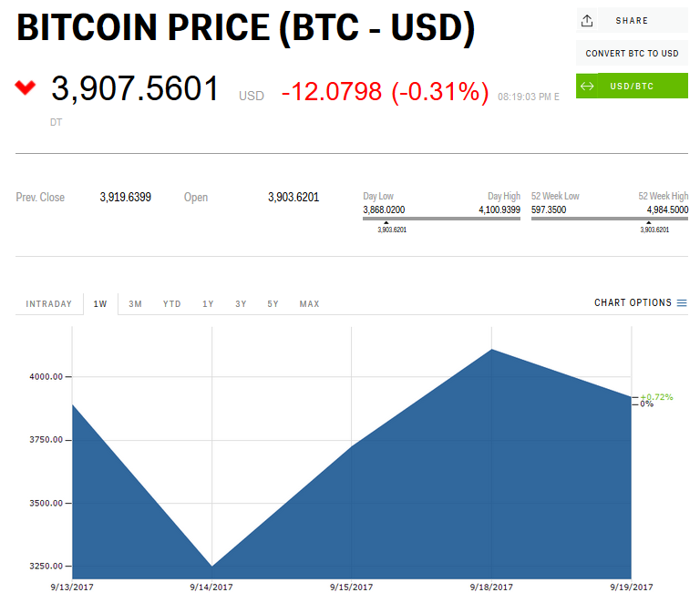
Task: Click the Share button label
Action: tap(632, 20)
